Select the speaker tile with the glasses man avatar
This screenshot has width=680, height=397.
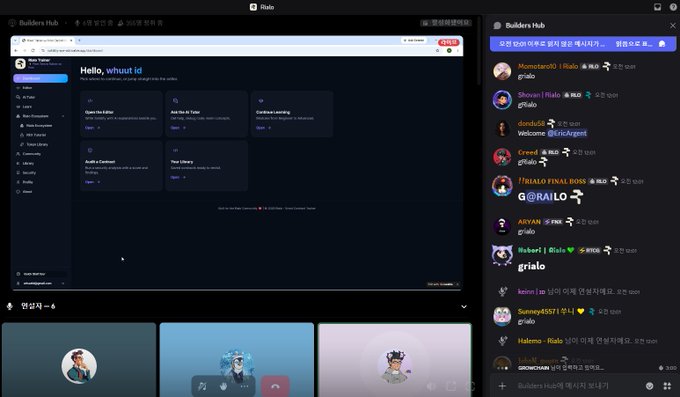79,360
